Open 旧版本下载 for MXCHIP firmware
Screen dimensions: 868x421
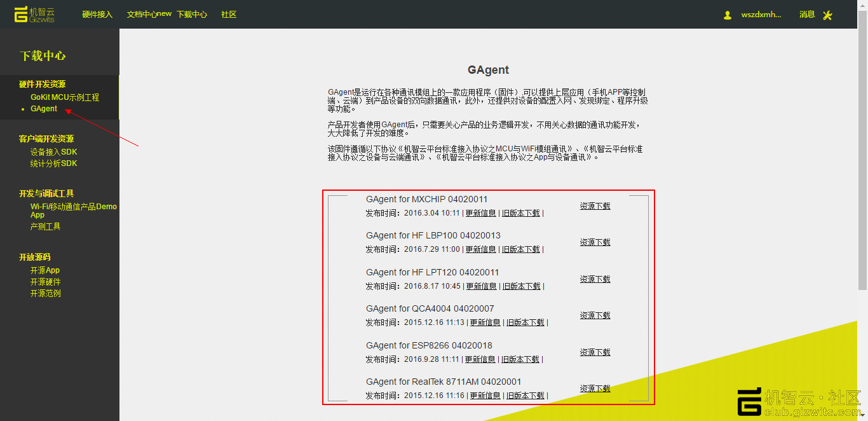521,213
